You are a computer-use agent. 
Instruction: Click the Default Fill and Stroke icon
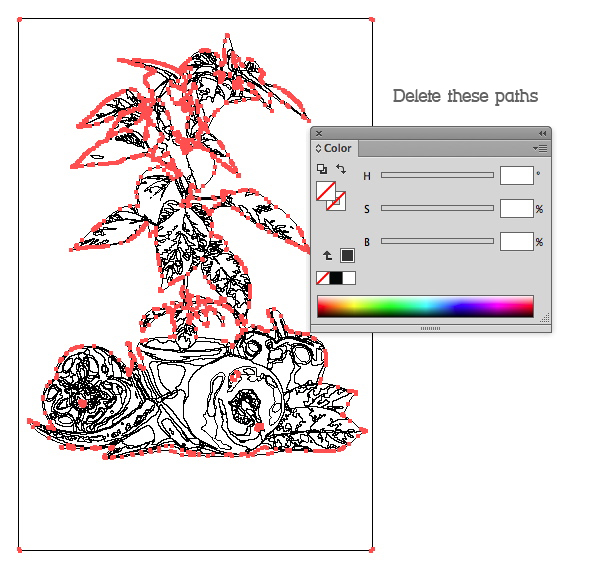[x=322, y=169]
